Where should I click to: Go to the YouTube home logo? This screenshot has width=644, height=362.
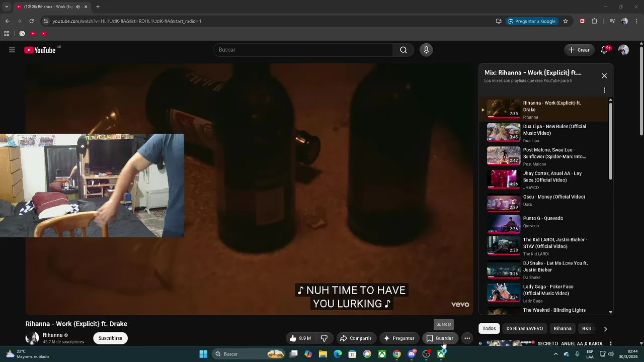[x=40, y=50]
